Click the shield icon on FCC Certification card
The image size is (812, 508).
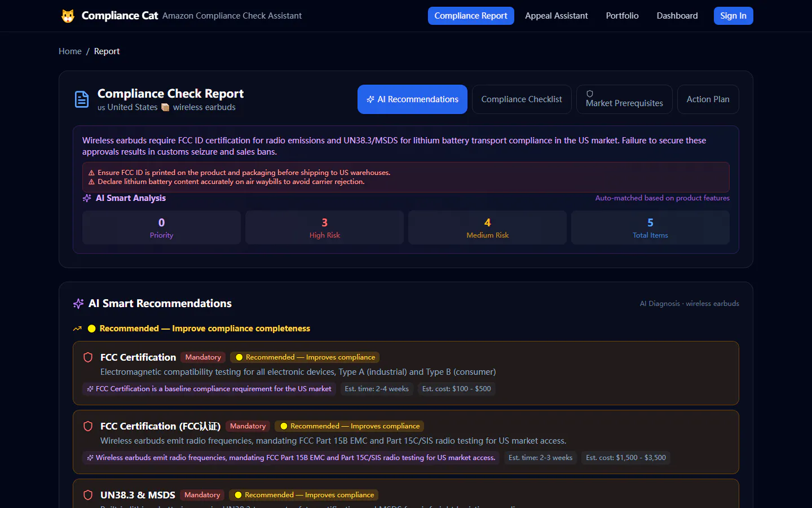(x=88, y=357)
